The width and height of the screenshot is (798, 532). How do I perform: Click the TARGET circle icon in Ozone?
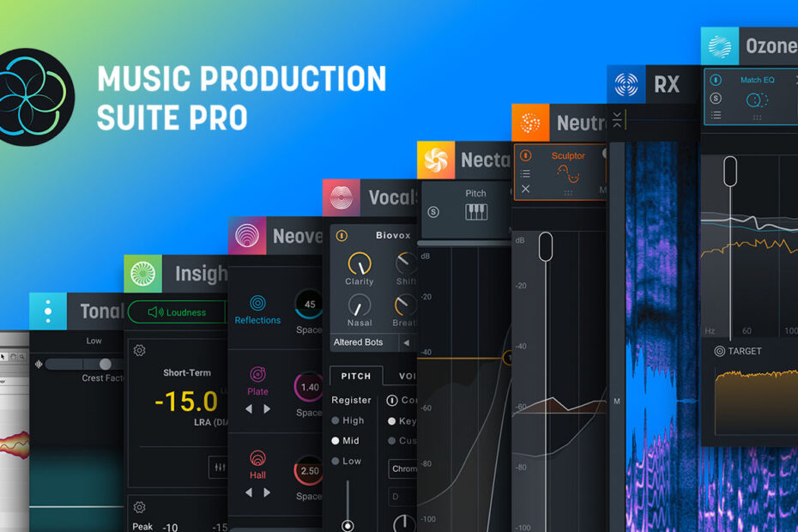tap(720, 351)
